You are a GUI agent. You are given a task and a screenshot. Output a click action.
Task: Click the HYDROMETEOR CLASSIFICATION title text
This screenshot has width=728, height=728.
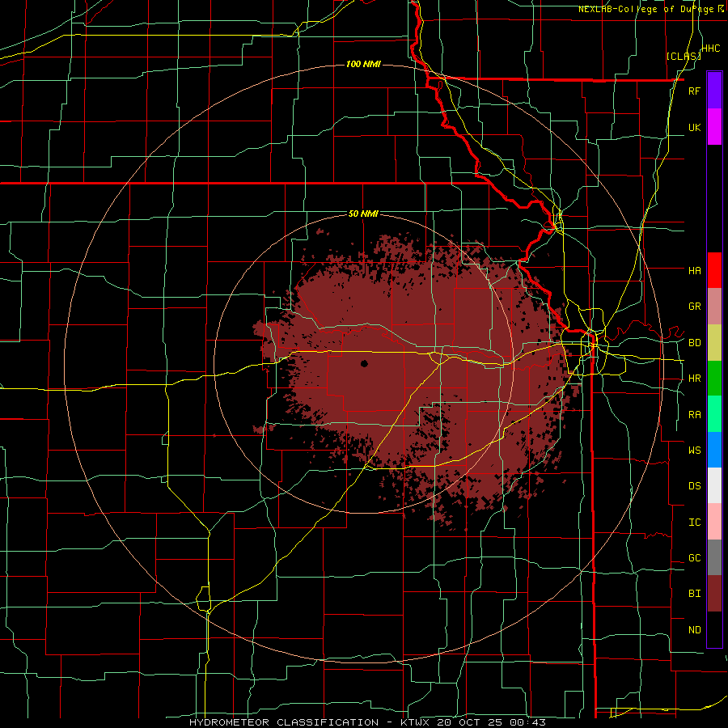(x=284, y=722)
